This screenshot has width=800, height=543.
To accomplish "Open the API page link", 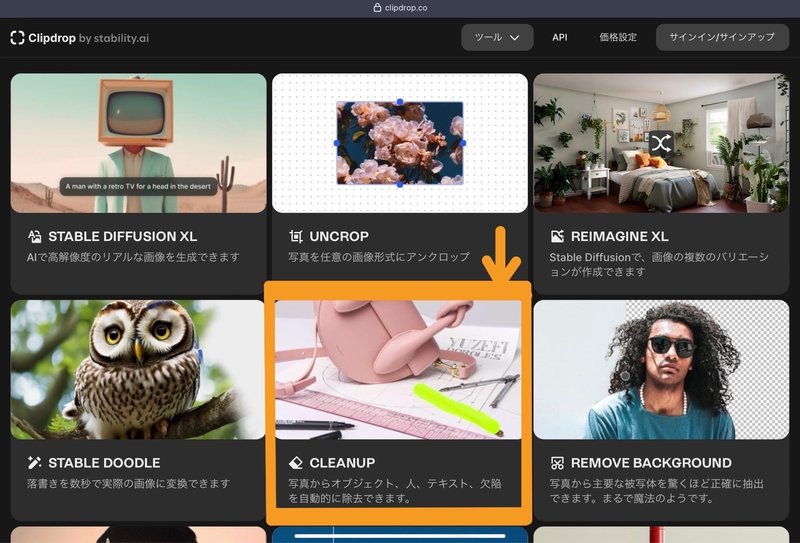I will tap(560, 37).
